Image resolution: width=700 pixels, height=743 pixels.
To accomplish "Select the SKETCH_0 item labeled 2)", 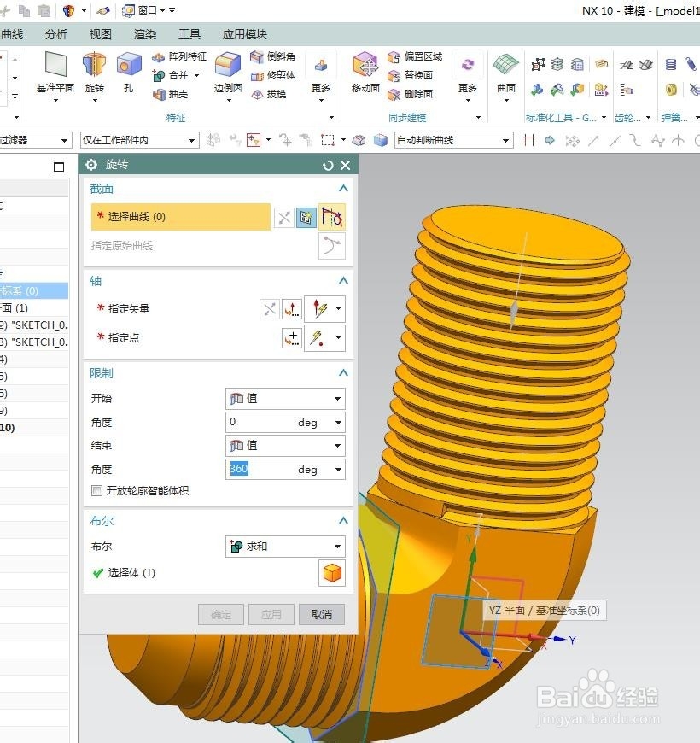I will point(34,325).
